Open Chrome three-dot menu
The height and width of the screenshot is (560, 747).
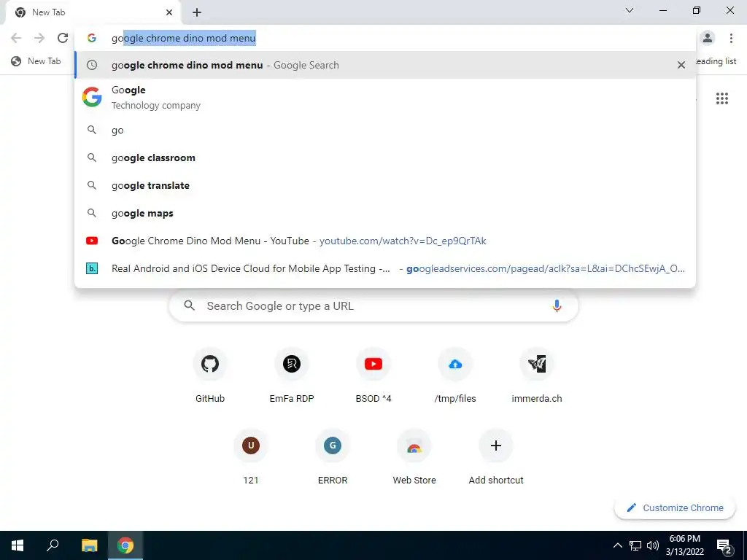731,38
